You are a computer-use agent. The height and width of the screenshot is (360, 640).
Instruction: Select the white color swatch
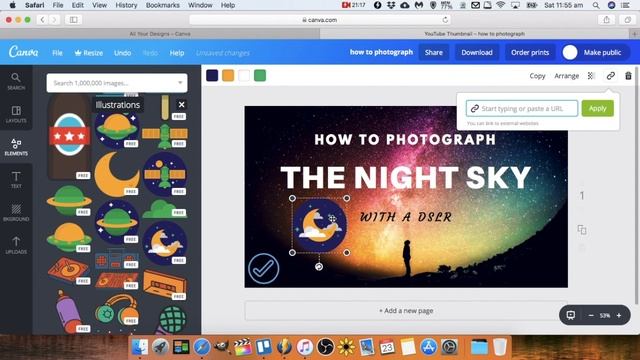pos(244,75)
